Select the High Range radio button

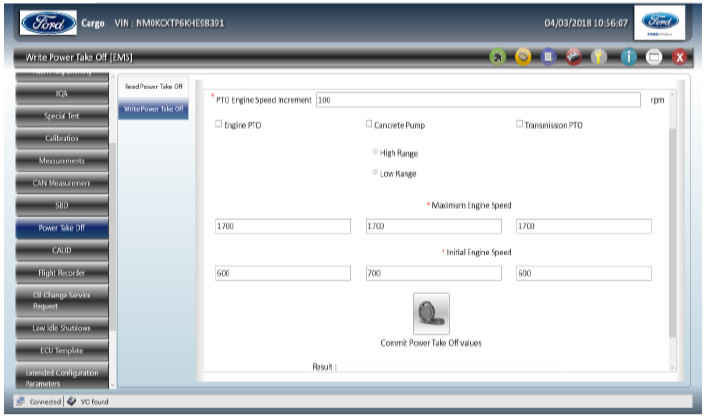(375, 153)
